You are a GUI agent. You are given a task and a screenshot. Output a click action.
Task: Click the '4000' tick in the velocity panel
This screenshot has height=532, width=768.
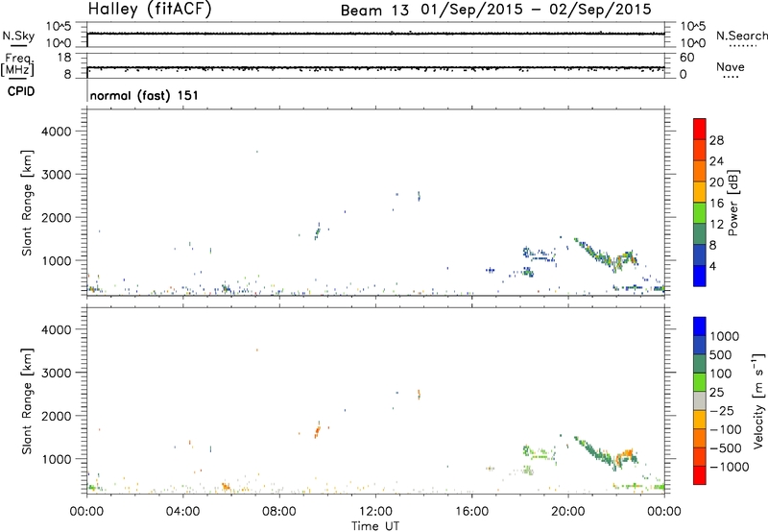[x=57, y=329]
